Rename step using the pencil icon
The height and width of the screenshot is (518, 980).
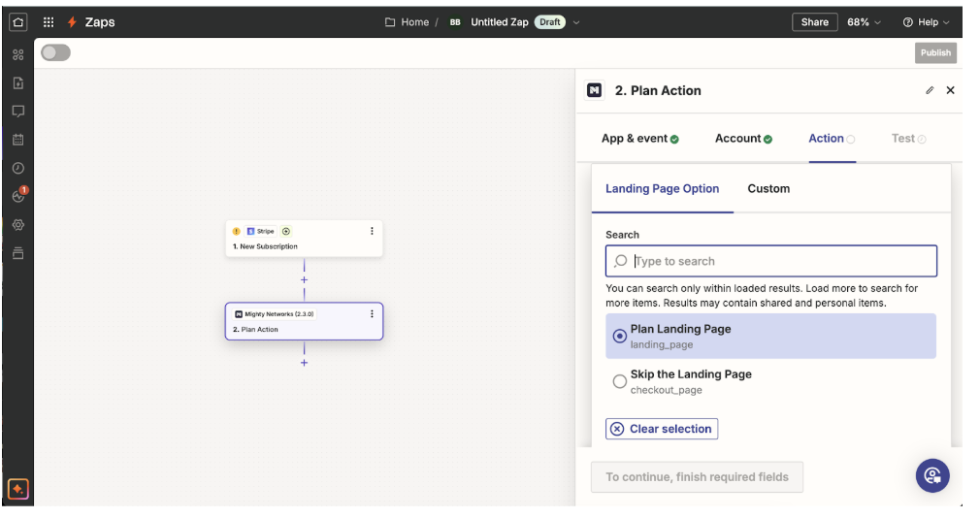click(x=930, y=90)
